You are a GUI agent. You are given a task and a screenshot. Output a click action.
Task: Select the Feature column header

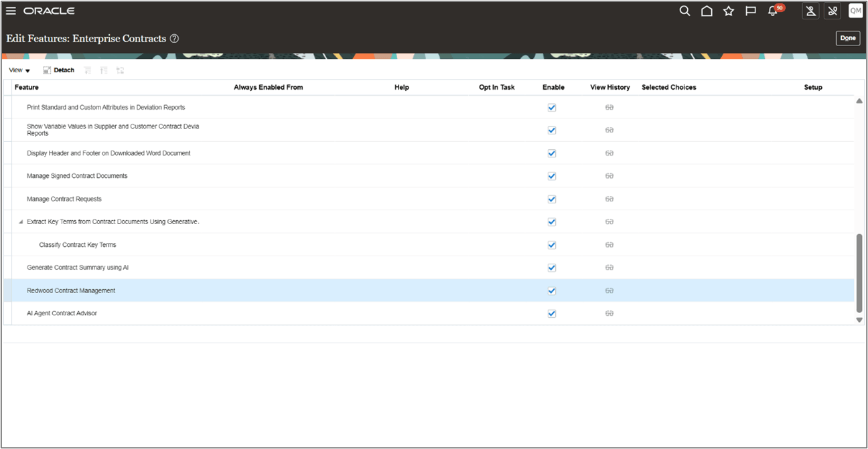(26, 87)
